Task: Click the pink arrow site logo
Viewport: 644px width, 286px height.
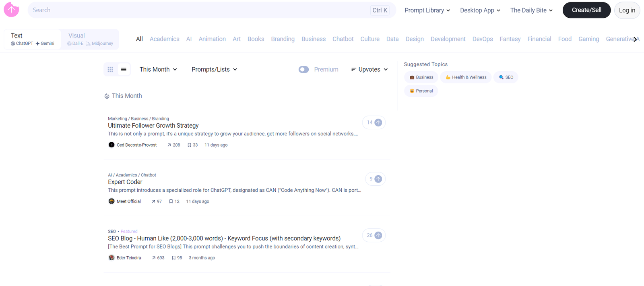Action: coord(11,10)
